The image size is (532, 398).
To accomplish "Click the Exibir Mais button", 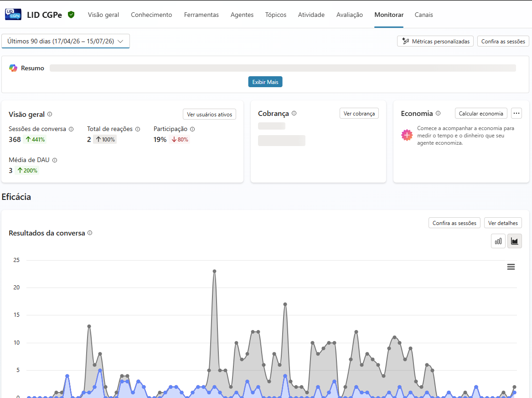I will click(x=265, y=82).
